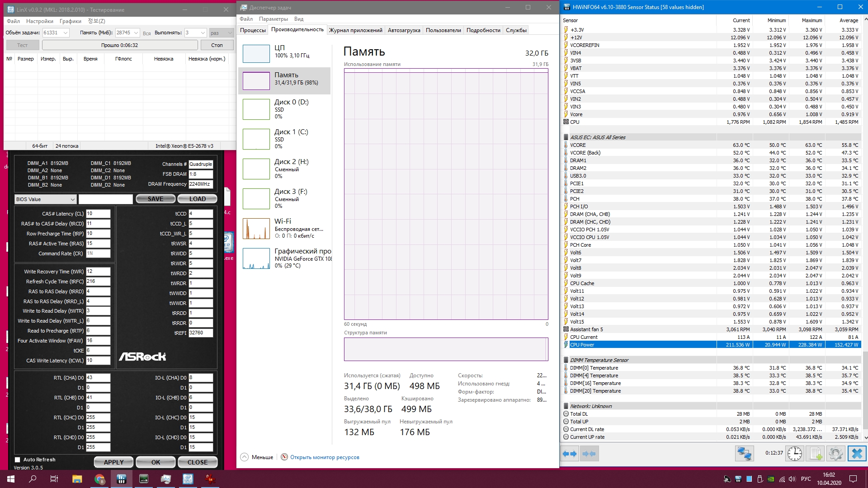This screenshot has width=868, height=488.
Task: Click the tREFI value input field
Action: [200, 333]
